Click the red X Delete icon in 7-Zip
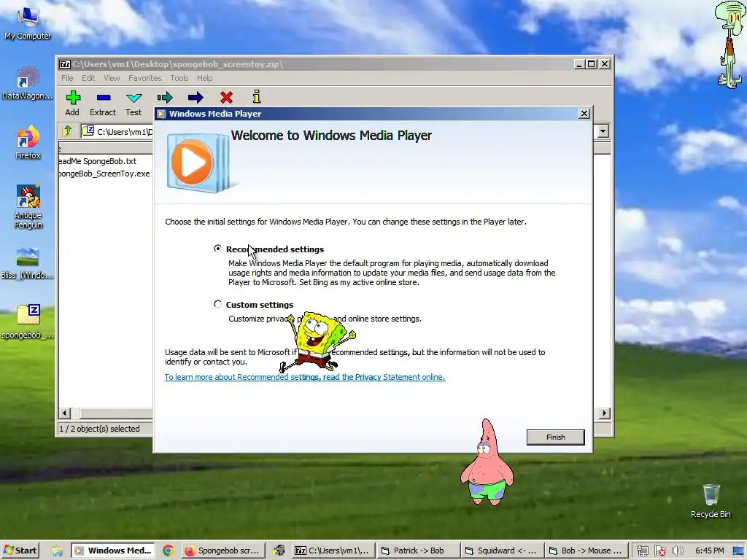This screenshot has height=560, width=747. [226, 98]
